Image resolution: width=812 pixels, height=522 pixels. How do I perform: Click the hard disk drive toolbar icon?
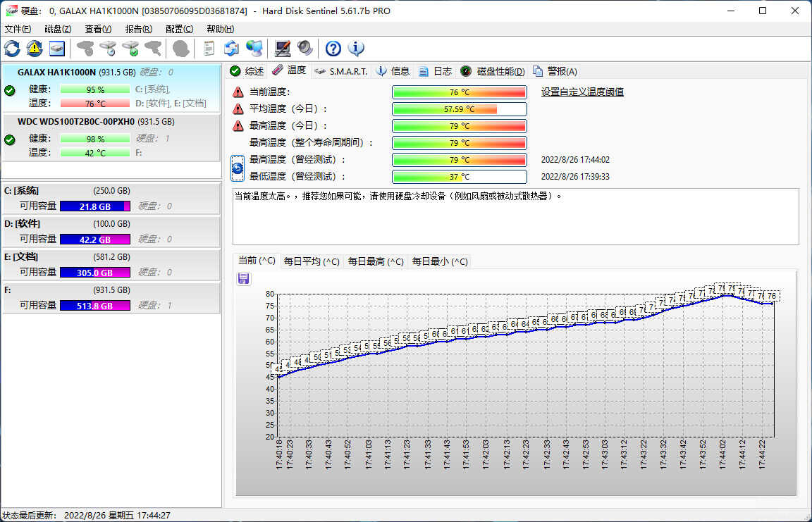[57, 49]
